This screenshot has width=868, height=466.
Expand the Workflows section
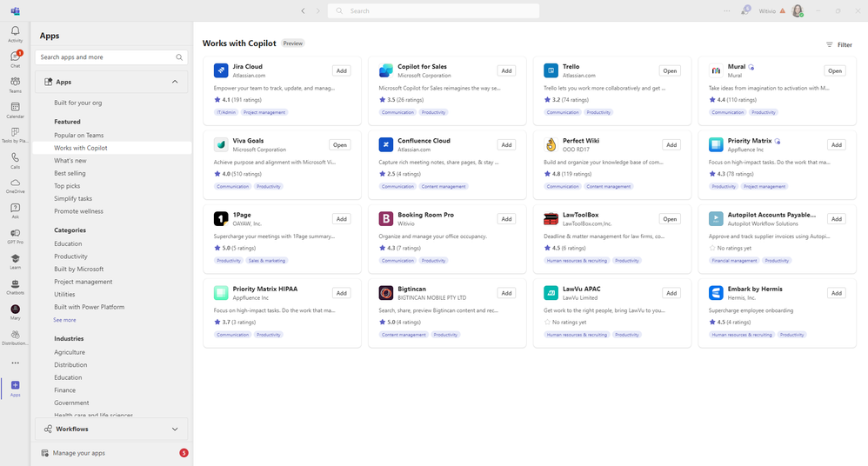[x=175, y=429]
